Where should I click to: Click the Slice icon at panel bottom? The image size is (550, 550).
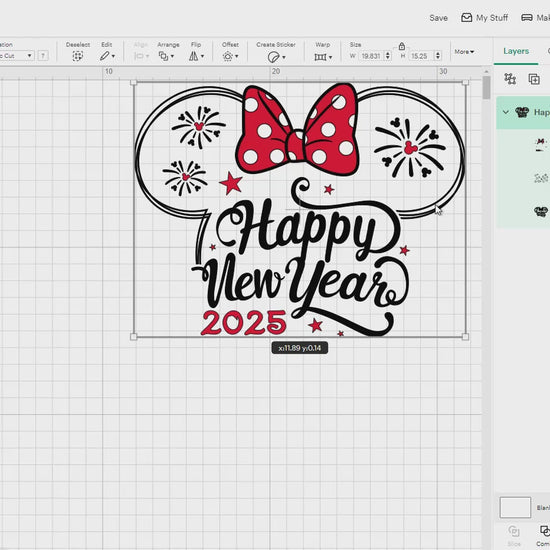point(514,531)
